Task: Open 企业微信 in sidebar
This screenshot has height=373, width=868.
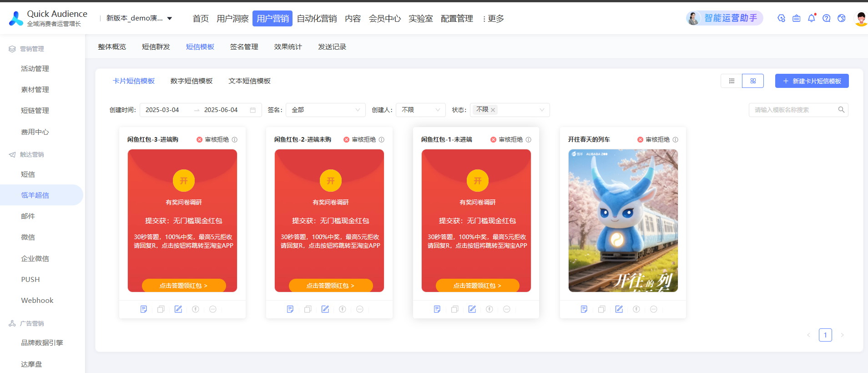Action: 35,259
